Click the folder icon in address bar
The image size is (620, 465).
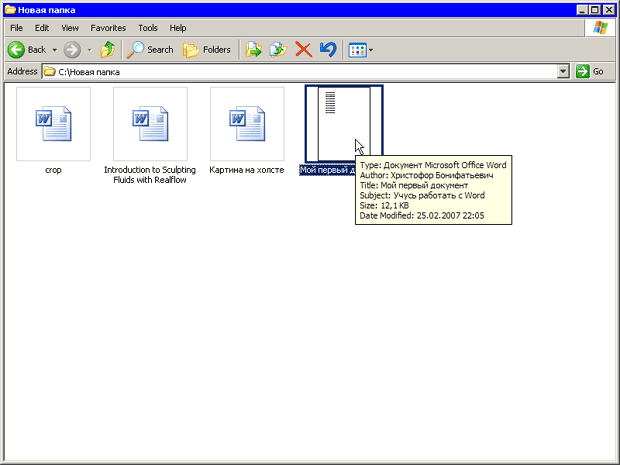(x=49, y=72)
